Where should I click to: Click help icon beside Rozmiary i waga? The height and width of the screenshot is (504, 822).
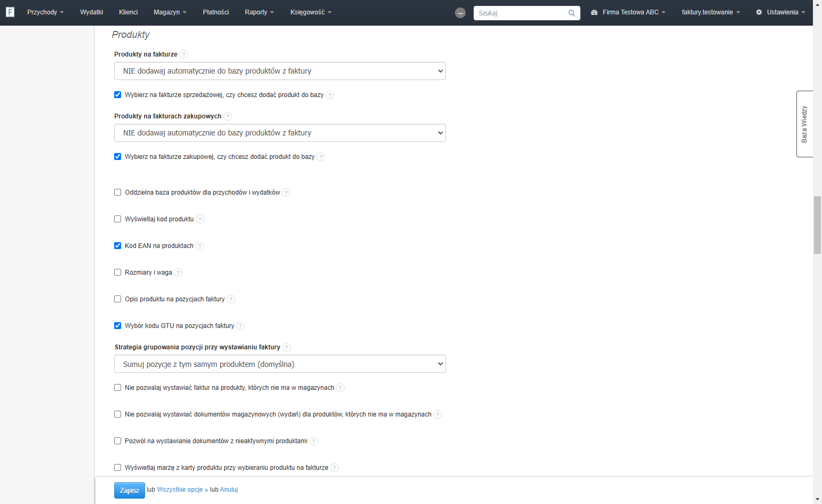tap(178, 273)
